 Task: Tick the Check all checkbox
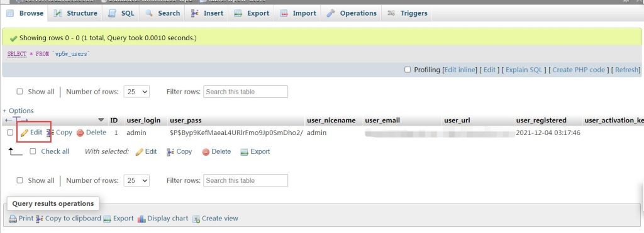point(33,151)
